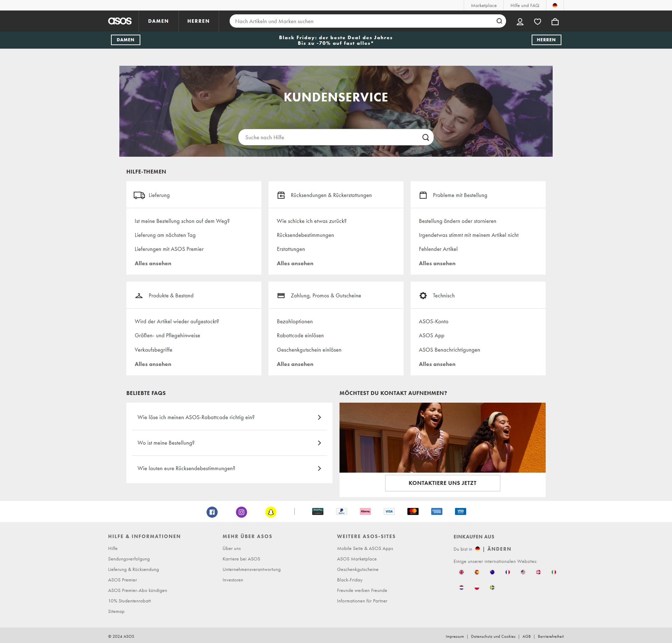
Task: Open the Facebook social icon
Action: [x=212, y=512]
